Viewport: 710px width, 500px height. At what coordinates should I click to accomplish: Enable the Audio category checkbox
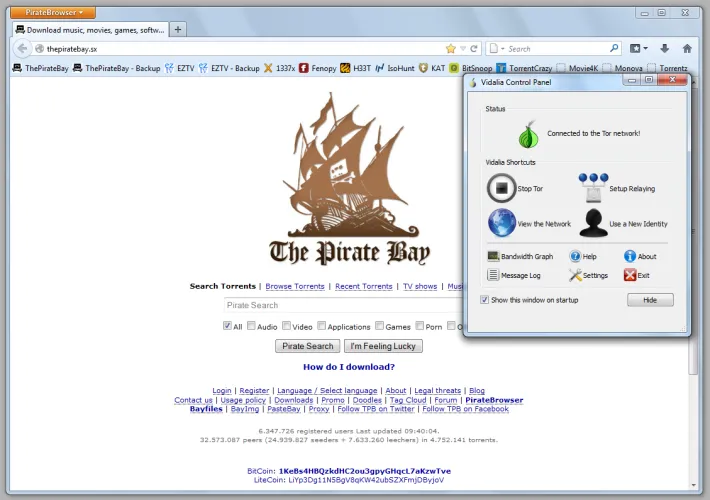click(x=250, y=326)
